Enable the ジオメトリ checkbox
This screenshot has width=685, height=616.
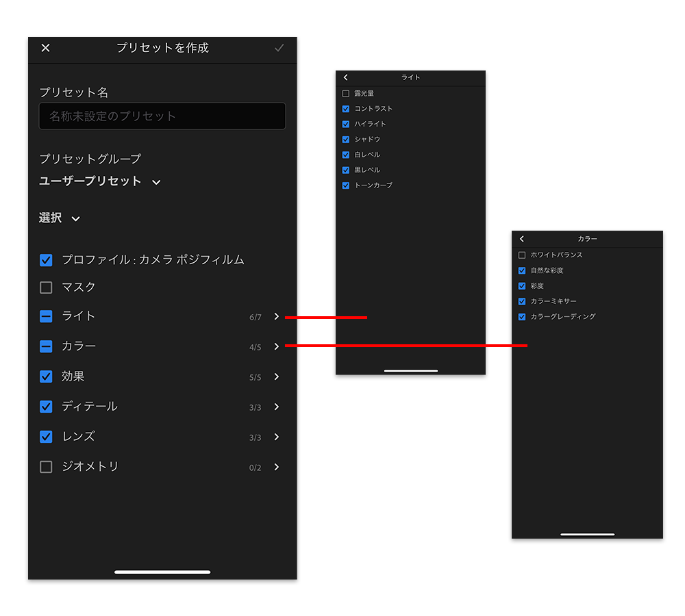point(46,467)
